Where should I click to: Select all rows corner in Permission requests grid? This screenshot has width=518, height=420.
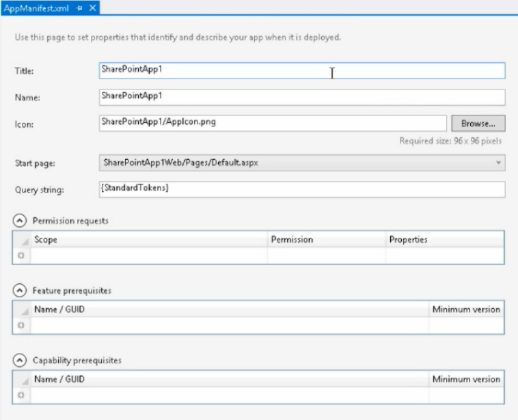pyautogui.click(x=22, y=240)
